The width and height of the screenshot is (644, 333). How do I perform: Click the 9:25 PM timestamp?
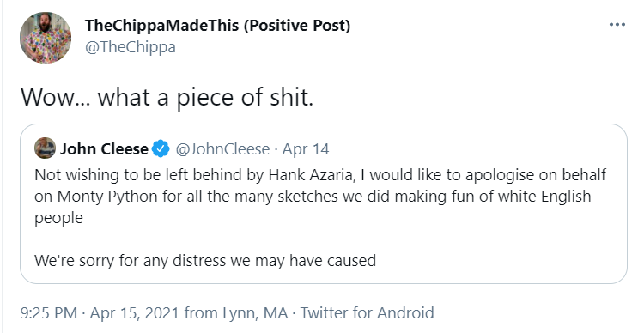pyautogui.click(x=48, y=313)
